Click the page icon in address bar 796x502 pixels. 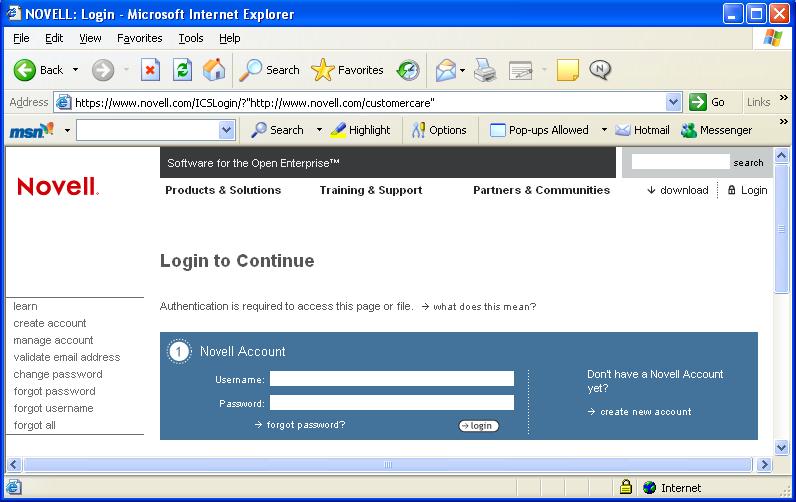coord(63,102)
